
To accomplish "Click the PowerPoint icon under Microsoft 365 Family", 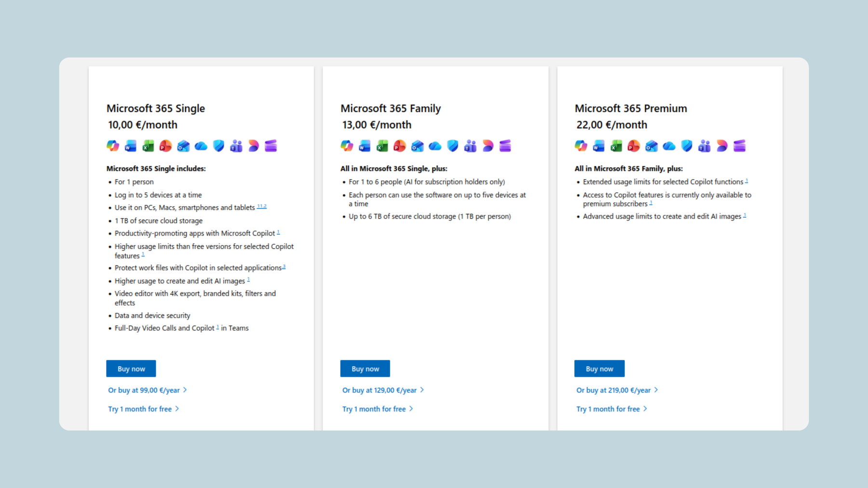I will coord(399,146).
